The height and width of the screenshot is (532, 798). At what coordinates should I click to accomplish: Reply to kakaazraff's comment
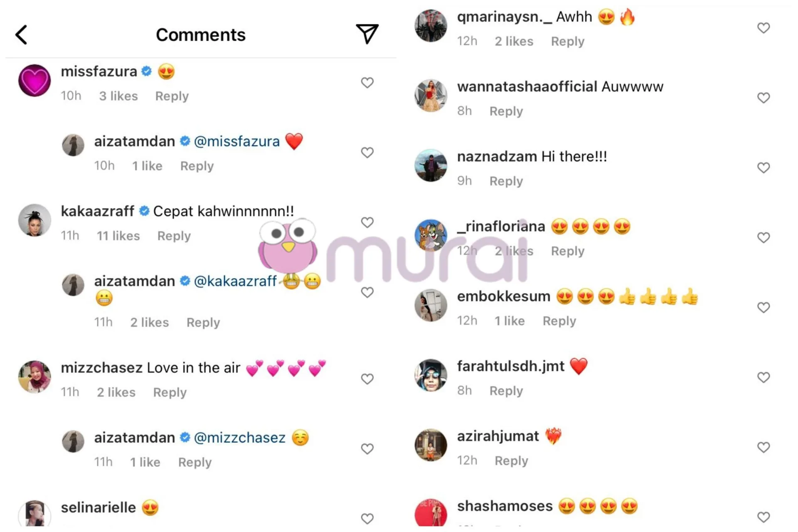[174, 236]
